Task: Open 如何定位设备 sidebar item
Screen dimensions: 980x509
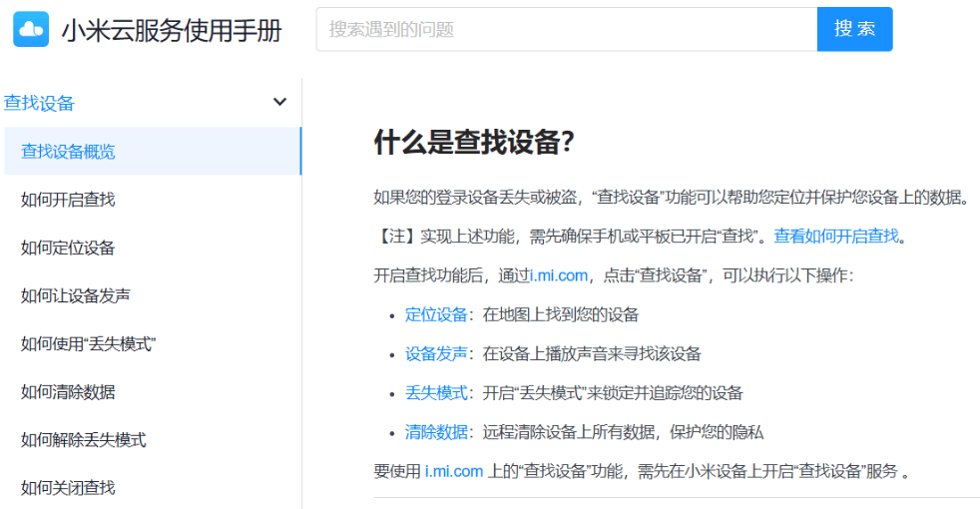Action: click(153, 248)
